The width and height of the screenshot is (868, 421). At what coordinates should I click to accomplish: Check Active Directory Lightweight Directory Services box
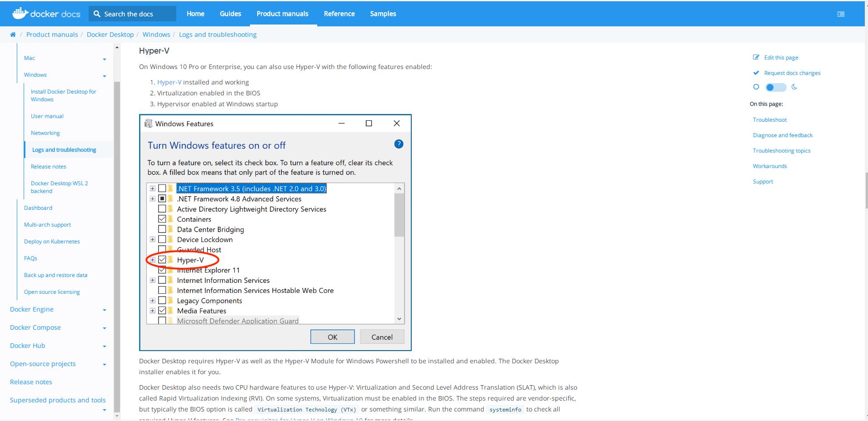point(162,209)
